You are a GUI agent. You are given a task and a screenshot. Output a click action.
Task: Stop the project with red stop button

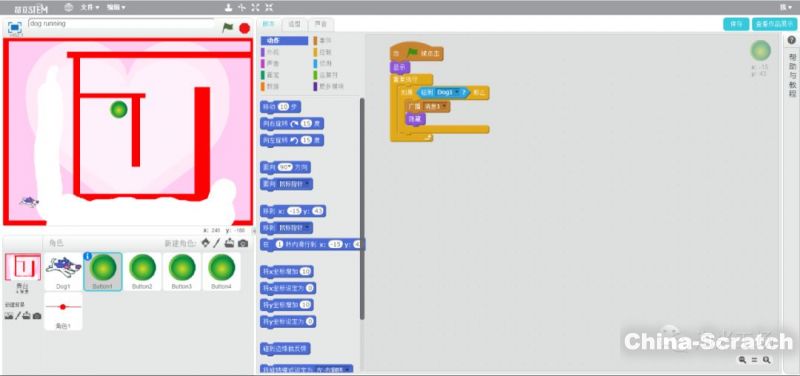pos(245,28)
